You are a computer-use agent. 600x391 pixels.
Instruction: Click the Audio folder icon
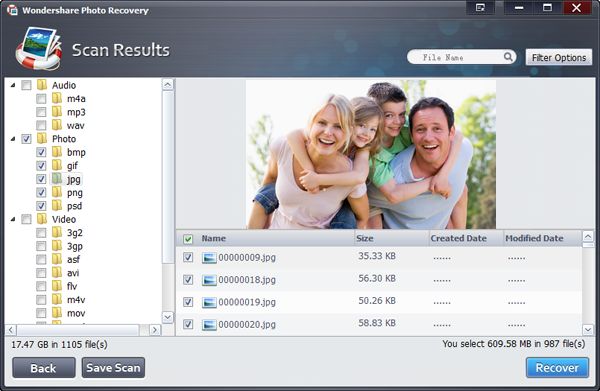[42, 85]
